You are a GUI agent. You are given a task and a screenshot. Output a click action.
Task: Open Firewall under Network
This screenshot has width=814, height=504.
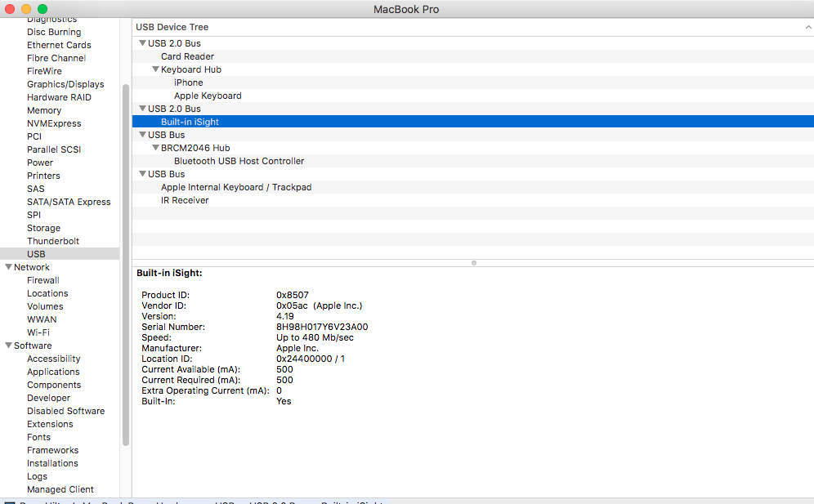(43, 280)
